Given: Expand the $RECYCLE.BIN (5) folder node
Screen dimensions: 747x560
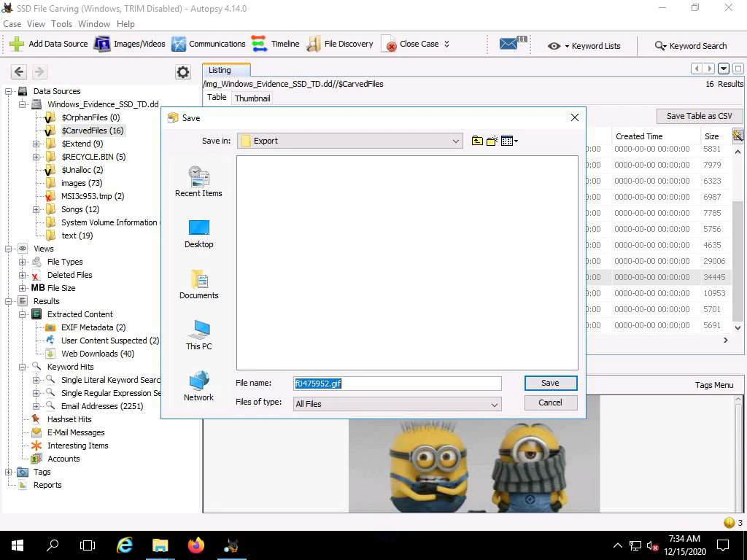Looking at the screenshot, I should click(36, 157).
